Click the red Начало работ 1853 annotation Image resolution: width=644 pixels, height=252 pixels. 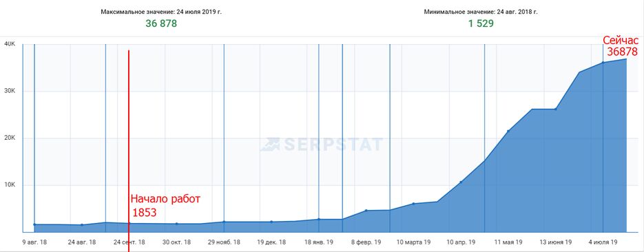pos(165,206)
